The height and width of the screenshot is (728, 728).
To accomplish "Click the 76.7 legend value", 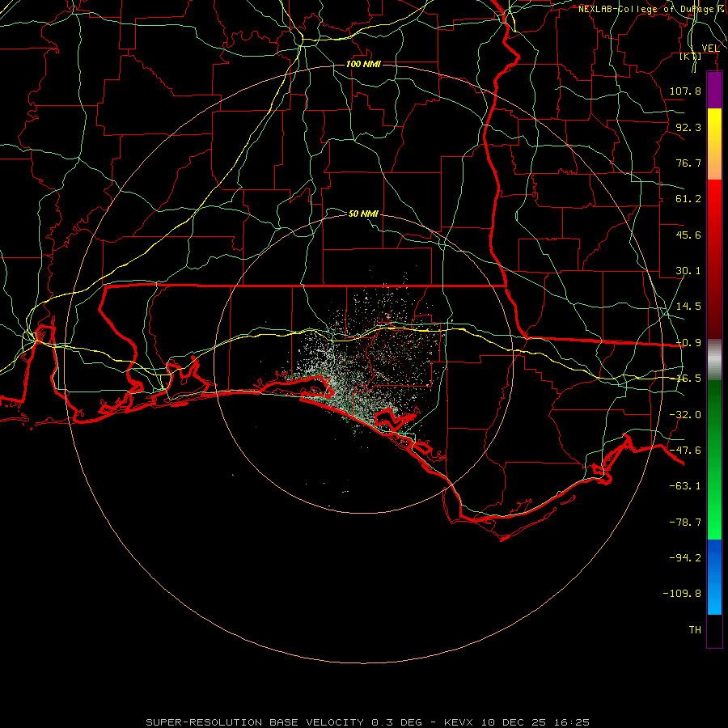I will [688, 163].
